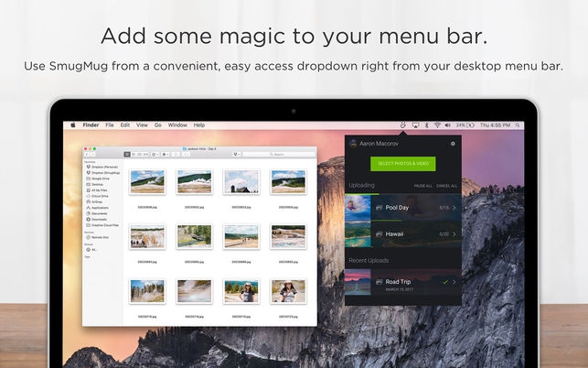Viewport: 588px width, 368px height.
Task: Open SmugMug settings gear icon
Action: (453, 144)
